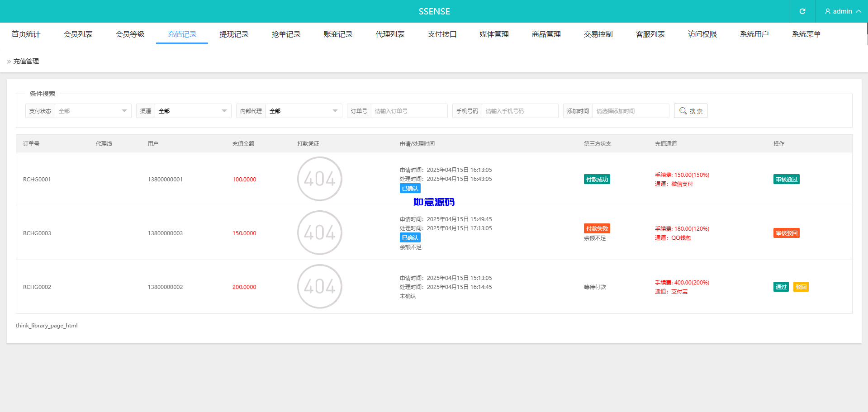
Task: Focus the 订单号 input field
Action: [409, 111]
